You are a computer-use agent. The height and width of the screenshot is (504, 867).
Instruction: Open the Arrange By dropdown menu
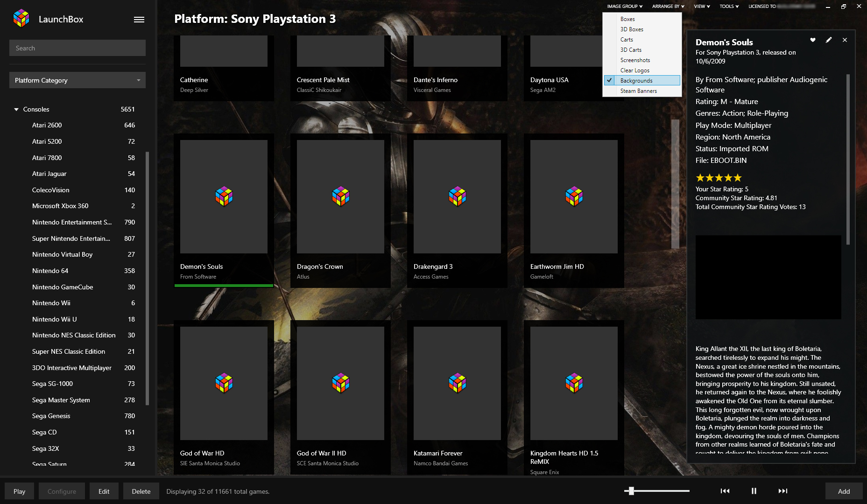[x=668, y=7]
